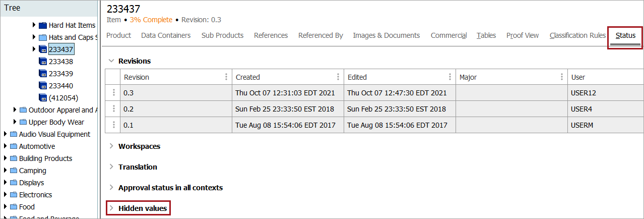The width and height of the screenshot is (644, 219).
Task: Click the folder icon next to Camping
Action: (x=13, y=171)
